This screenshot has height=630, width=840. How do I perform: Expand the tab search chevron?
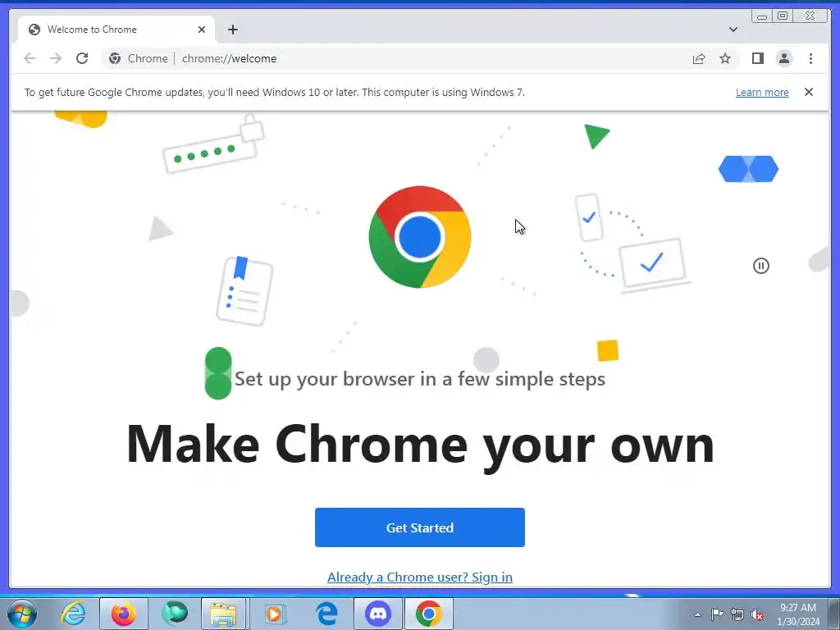pyautogui.click(x=733, y=30)
